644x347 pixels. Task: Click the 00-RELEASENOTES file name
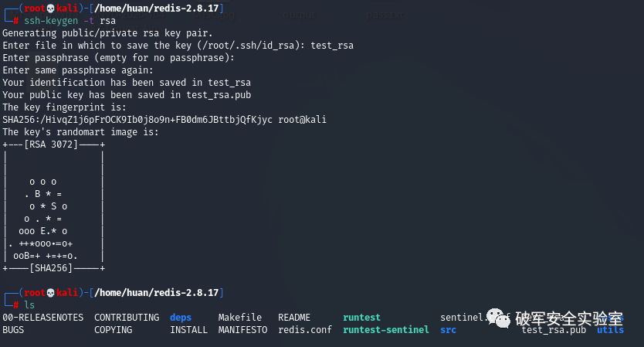[43, 318]
